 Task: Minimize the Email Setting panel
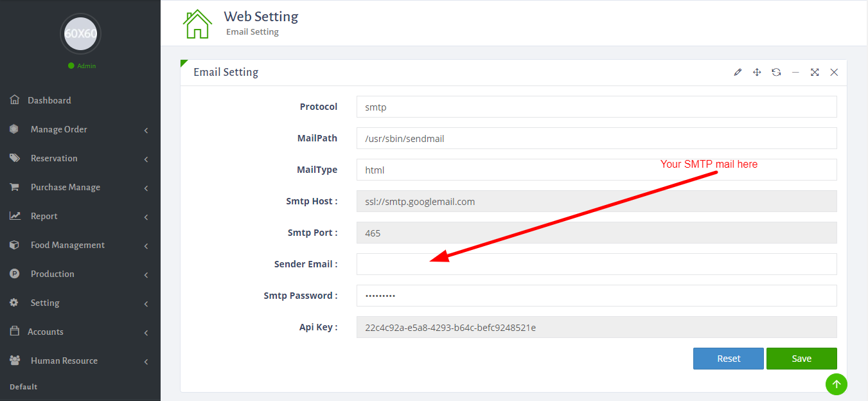coord(795,73)
